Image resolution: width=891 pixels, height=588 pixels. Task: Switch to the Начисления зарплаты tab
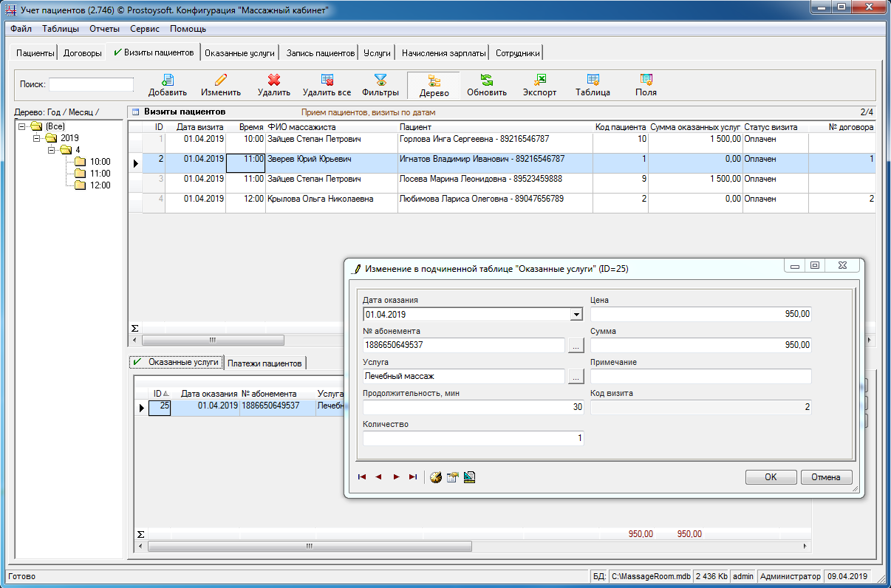[x=443, y=53]
